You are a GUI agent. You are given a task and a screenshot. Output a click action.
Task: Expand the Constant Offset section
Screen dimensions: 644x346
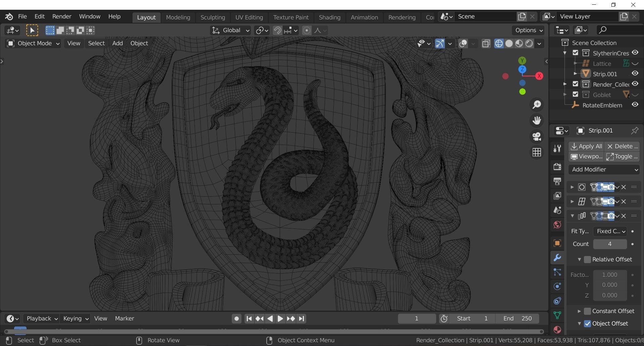[579, 311]
